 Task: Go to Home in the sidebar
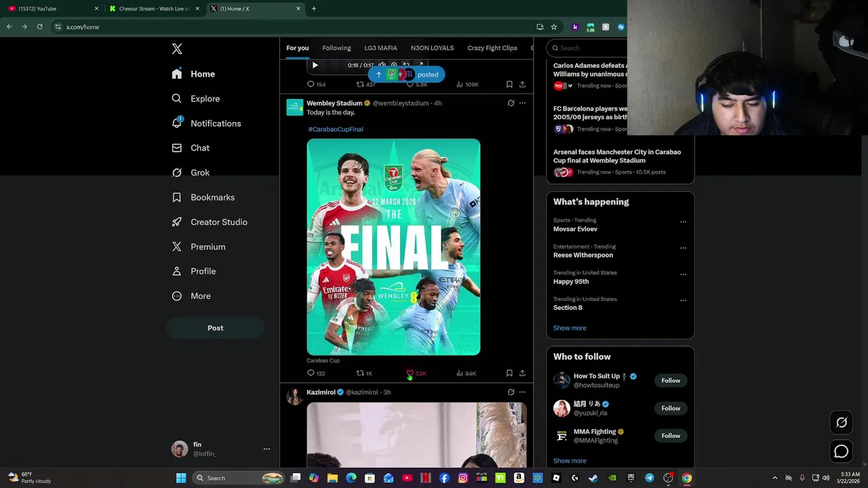click(194, 74)
